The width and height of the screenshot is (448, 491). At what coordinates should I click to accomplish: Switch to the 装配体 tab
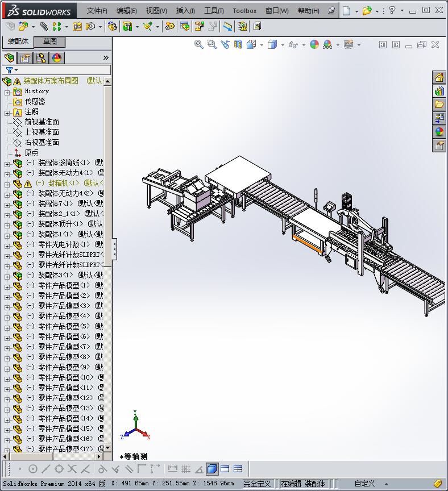click(18, 41)
